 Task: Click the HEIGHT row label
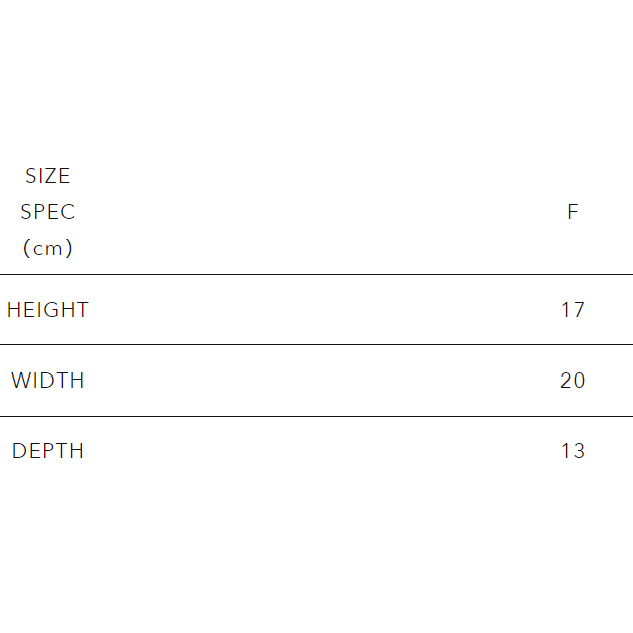[48, 310]
